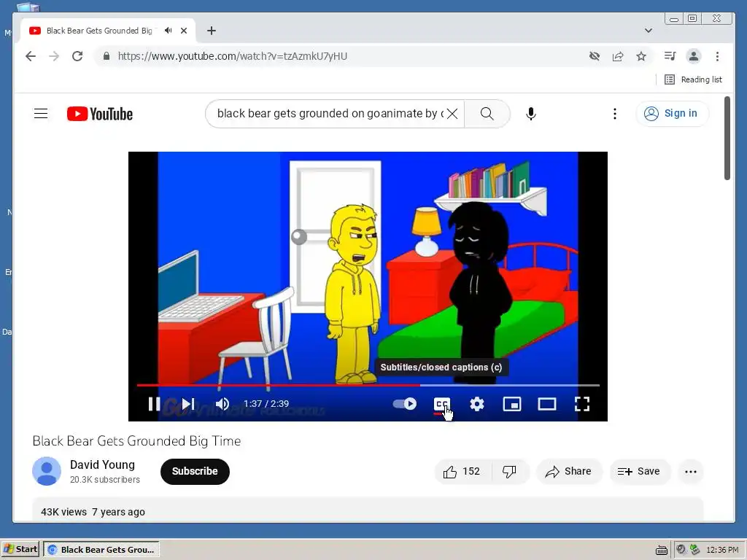Viewport: 747px width, 560px height.
Task: Enter full screen mode
Action: 582,404
